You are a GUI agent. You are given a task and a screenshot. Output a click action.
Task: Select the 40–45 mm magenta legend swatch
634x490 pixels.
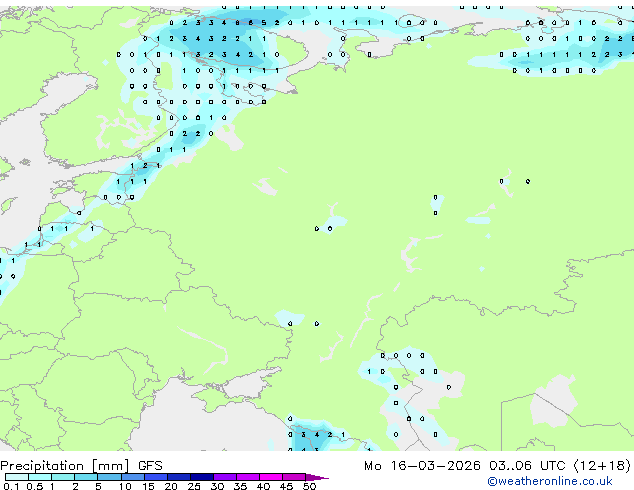[x=271, y=477]
